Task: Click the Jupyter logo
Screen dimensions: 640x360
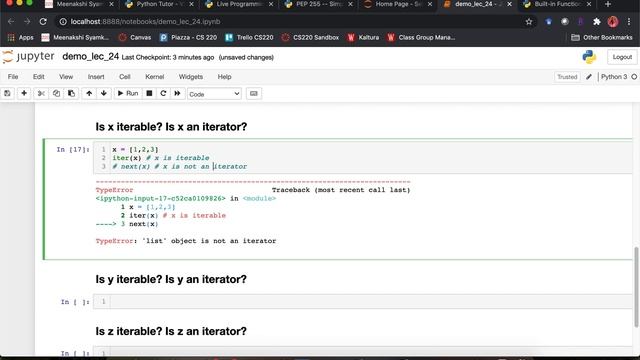Action: click(x=28, y=57)
